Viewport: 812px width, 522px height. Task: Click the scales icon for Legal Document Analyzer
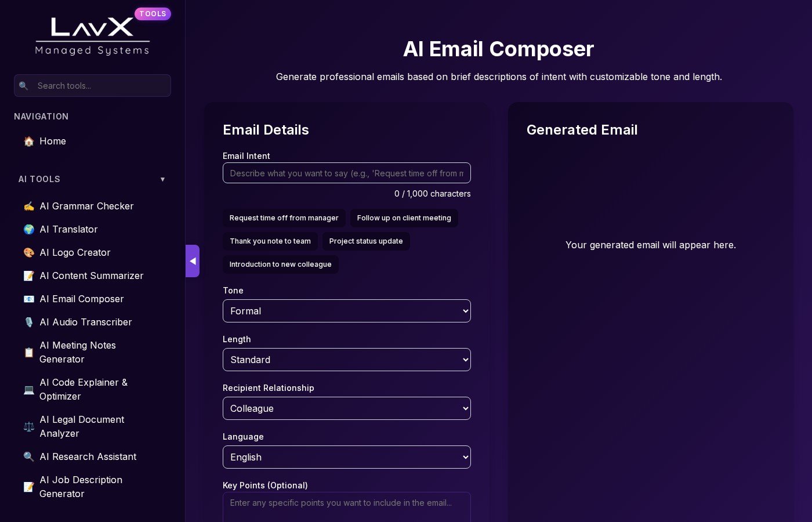click(28, 427)
